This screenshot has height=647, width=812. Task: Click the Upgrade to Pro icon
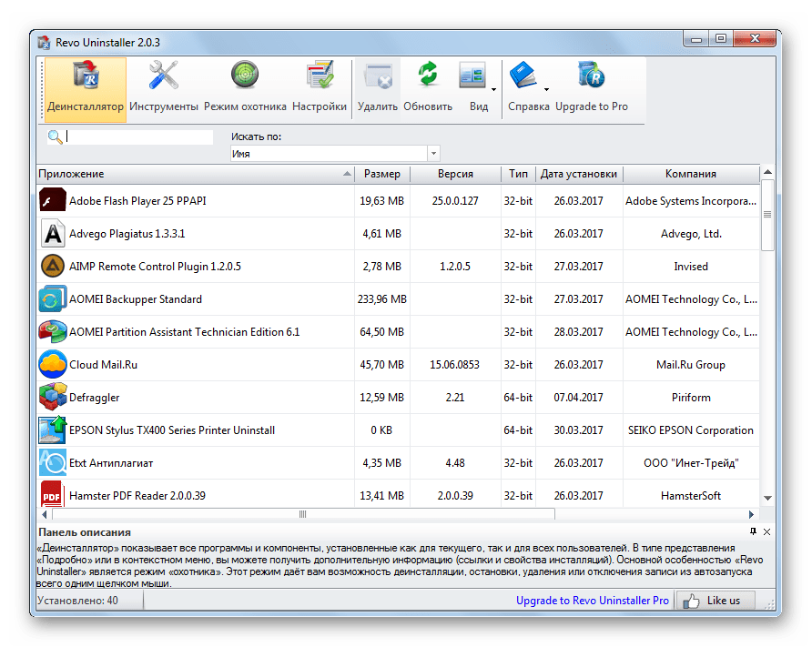tap(592, 76)
